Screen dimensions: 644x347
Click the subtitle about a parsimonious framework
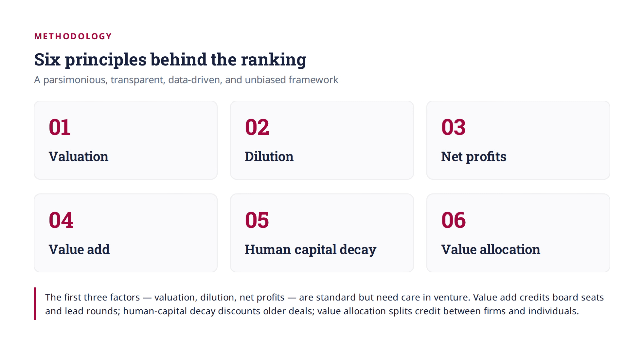point(186,80)
